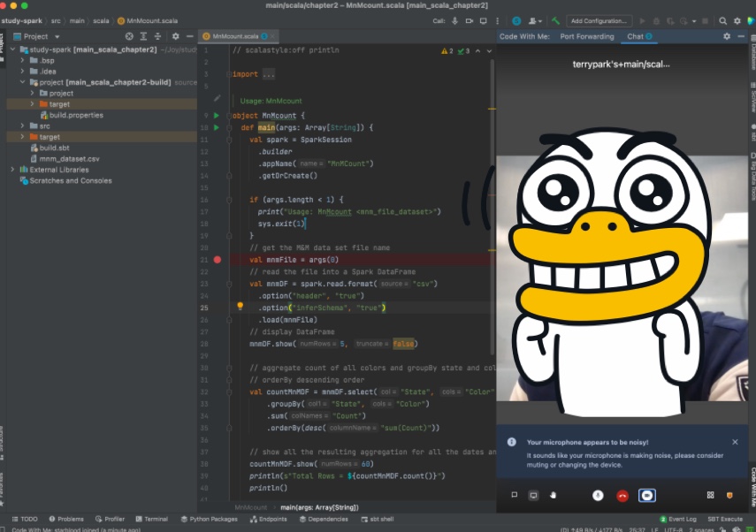Click the yellow lightbulb on line 25

click(x=241, y=306)
